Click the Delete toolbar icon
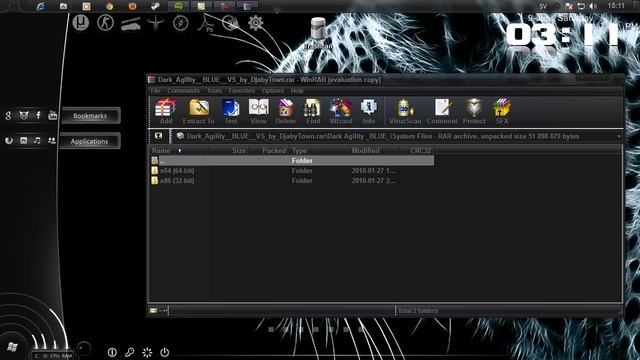Screen dimensions: 640x360 tap(285, 111)
